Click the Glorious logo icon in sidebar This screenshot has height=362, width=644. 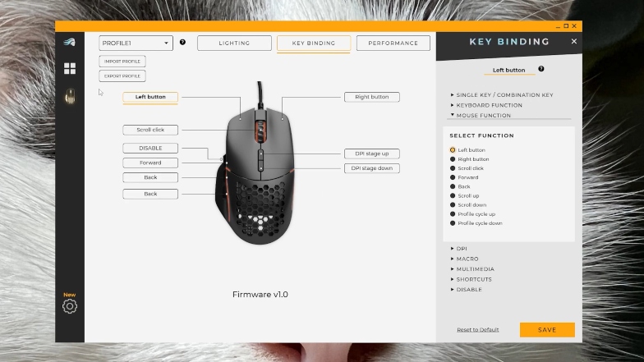pyautogui.click(x=69, y=42)
